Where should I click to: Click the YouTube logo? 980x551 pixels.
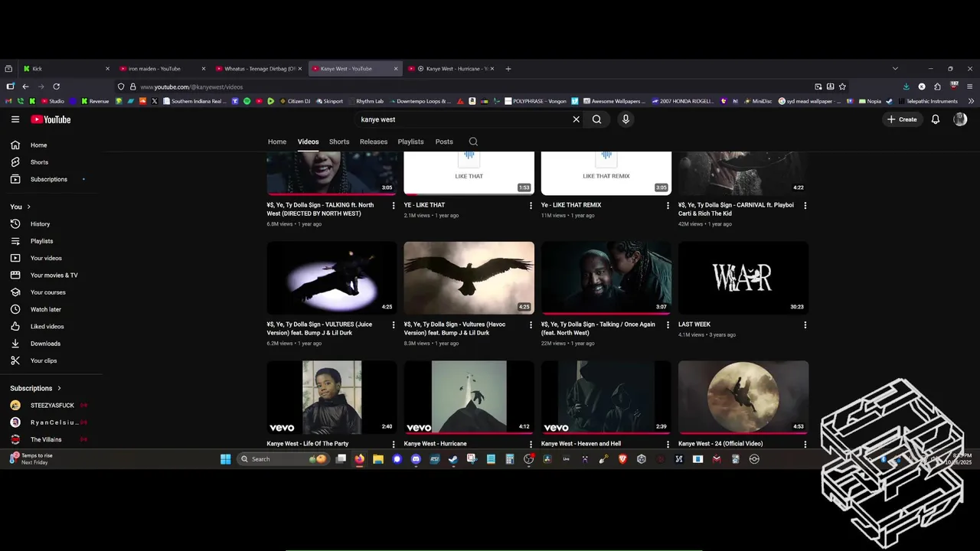[x=51, y=119]
